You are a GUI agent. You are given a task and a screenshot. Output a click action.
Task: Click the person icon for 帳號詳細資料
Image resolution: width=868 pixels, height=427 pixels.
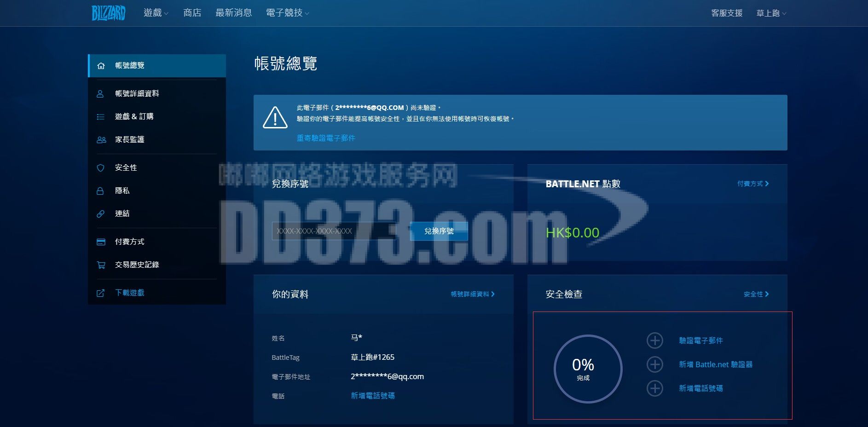click(100, 94)
